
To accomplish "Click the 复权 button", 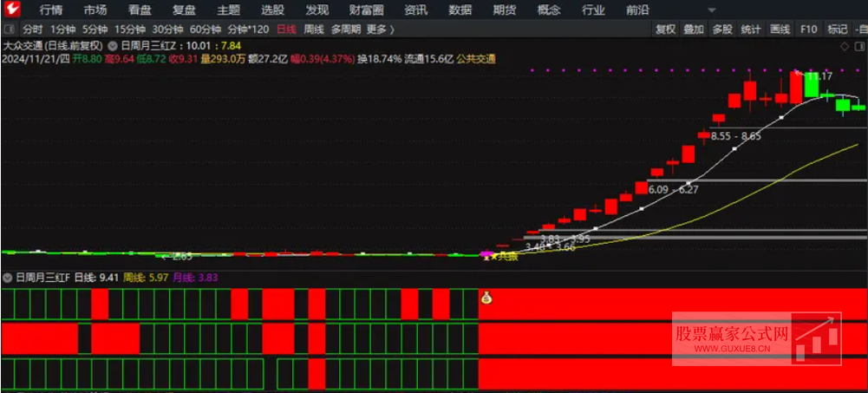I will point(666,29).
